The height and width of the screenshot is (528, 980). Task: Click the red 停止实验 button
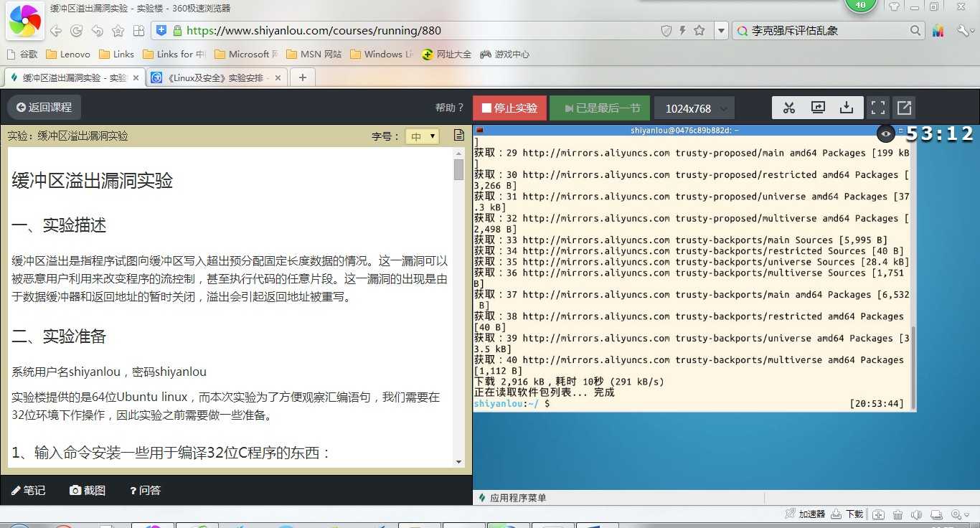pos(509,108)
